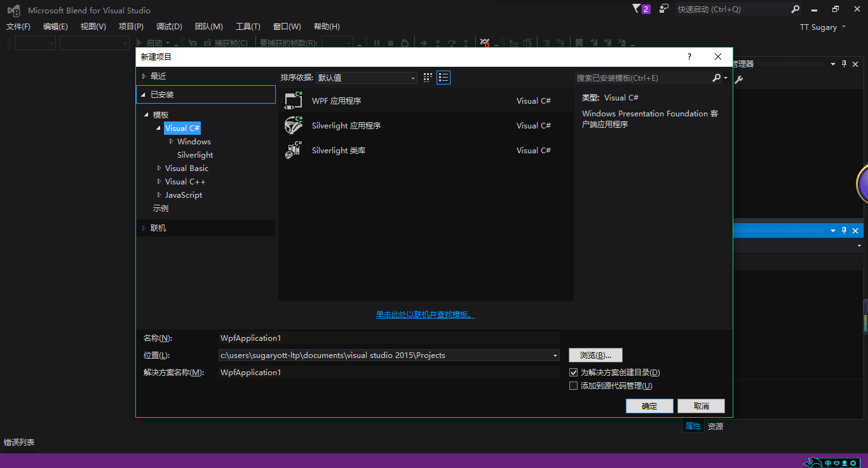Click the 名称 name input field
The image size is (868, 468).
click(389, 338)
